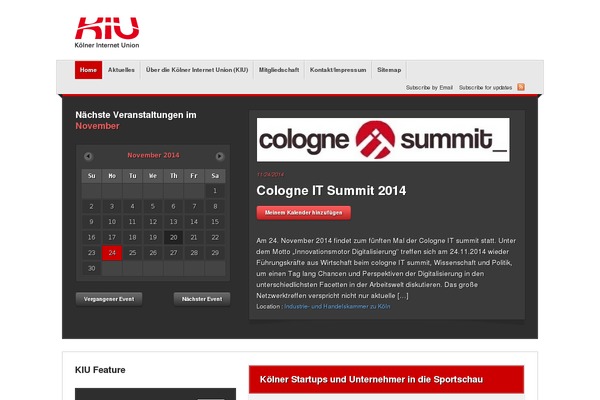Select November 20 in calendar
This screenshot has width=600, height=400.
[174, 237]
